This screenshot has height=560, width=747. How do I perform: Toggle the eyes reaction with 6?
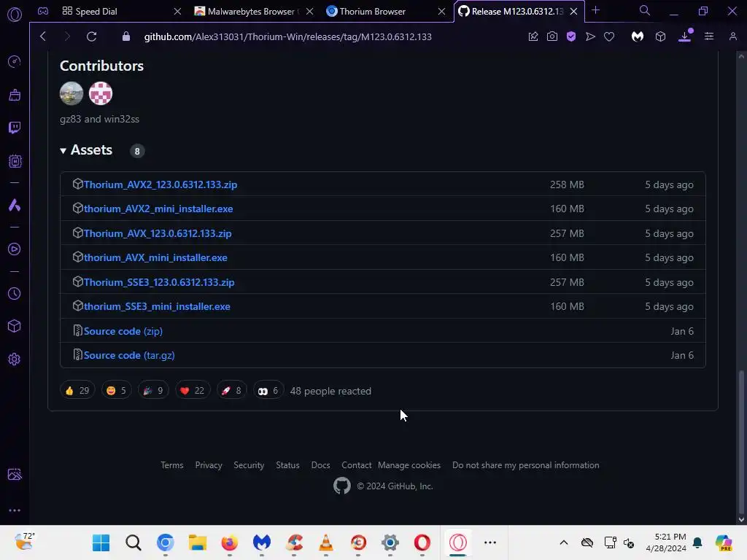coord(268,391)
